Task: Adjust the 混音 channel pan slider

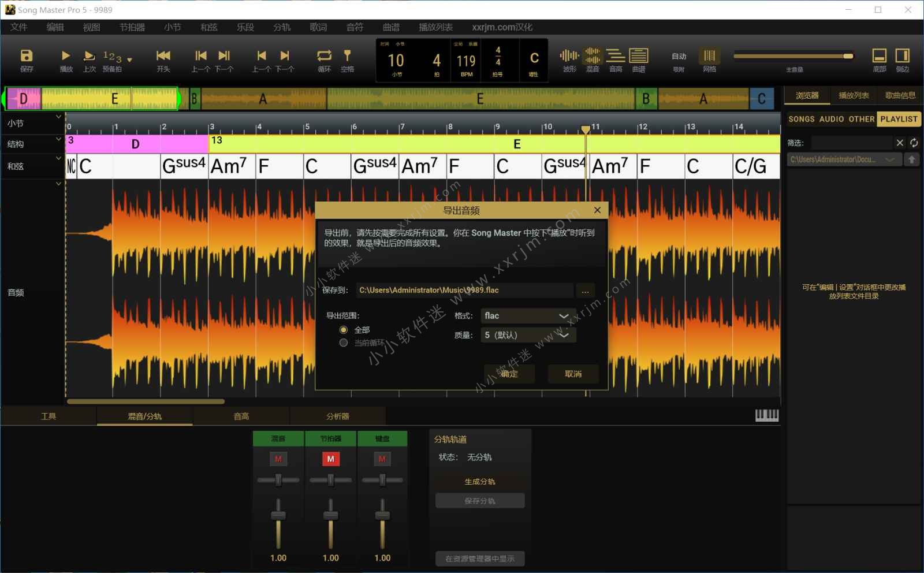Action: pyautogui.click(x=278, y=480)
